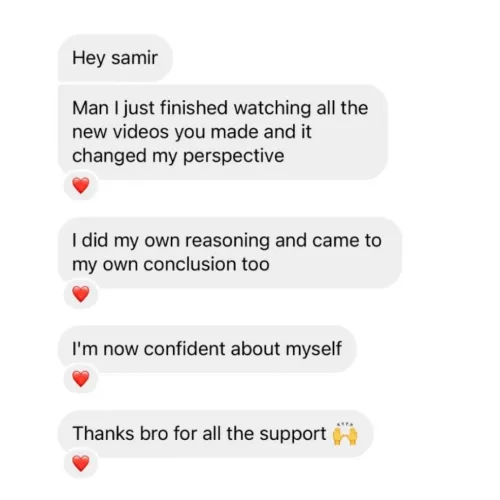
Task: Tap the "I'm now confident about myself" bubble
Action: click(x=207, y=349)
